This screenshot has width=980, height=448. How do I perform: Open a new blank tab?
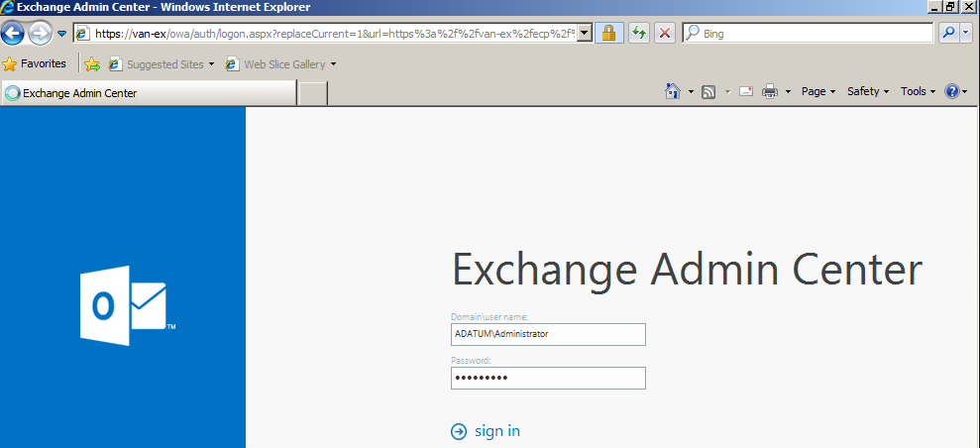[x=313, y=93]
